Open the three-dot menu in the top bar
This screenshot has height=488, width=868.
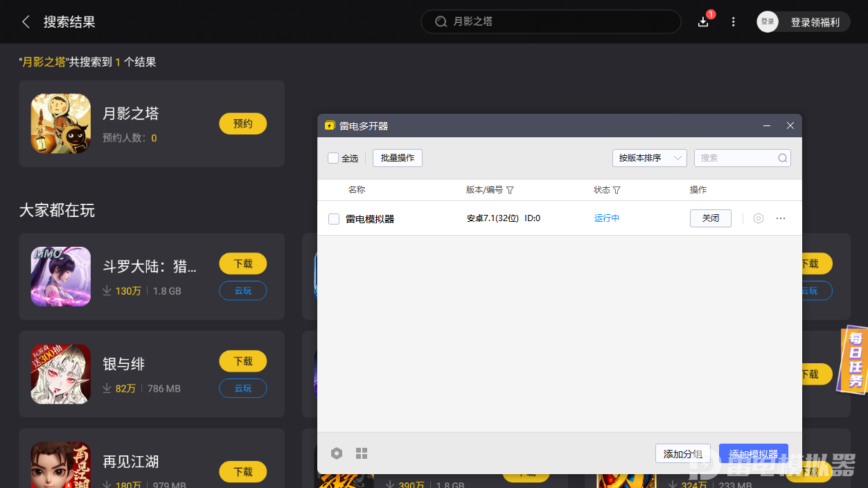733,21
